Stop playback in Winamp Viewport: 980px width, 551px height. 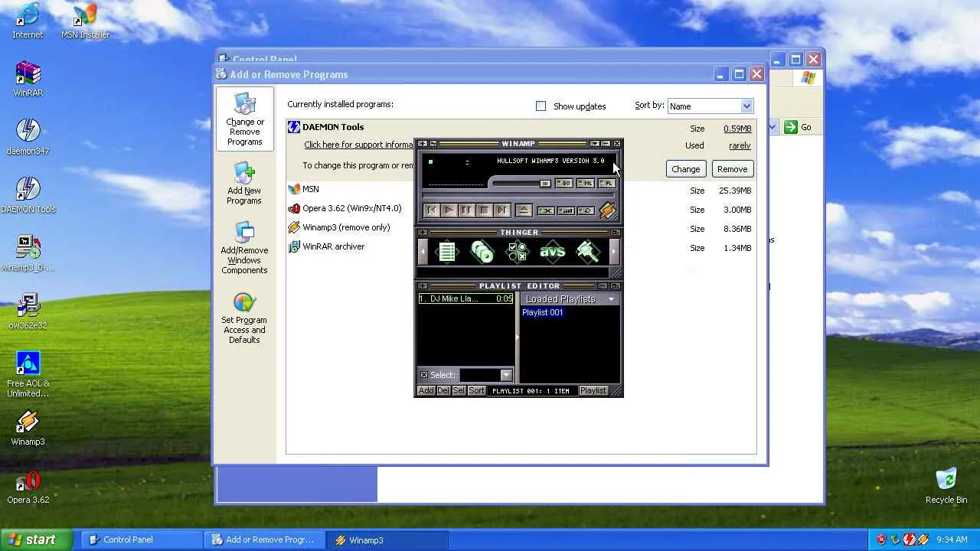coord(484,210)
